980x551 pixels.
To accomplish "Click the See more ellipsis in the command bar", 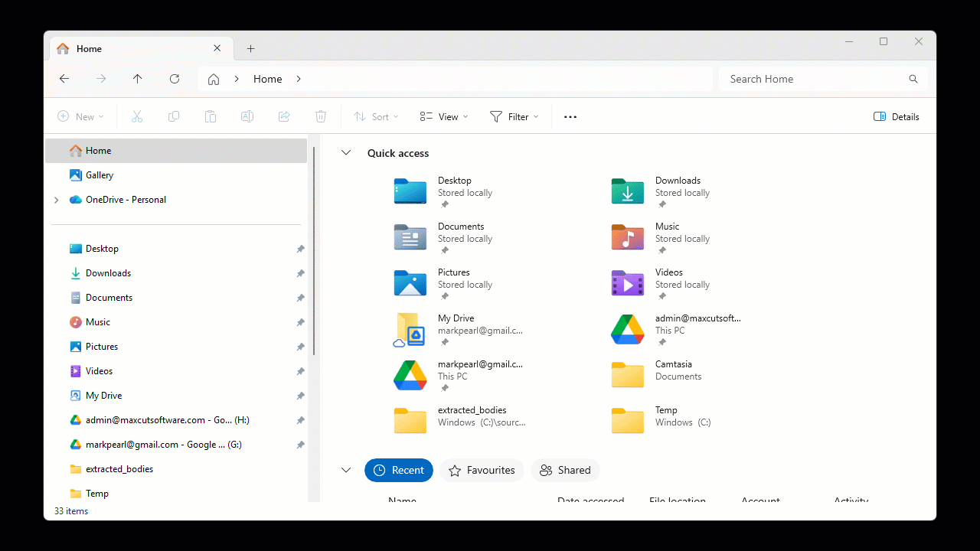I will click(x=570, y=116).
